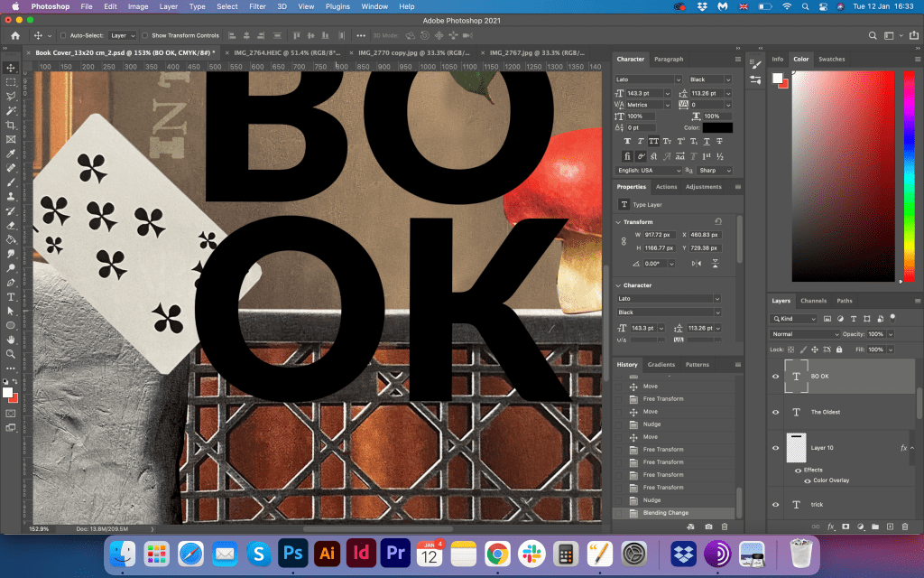
Task: Click the black text Color swatch
Action: point(717,128)
